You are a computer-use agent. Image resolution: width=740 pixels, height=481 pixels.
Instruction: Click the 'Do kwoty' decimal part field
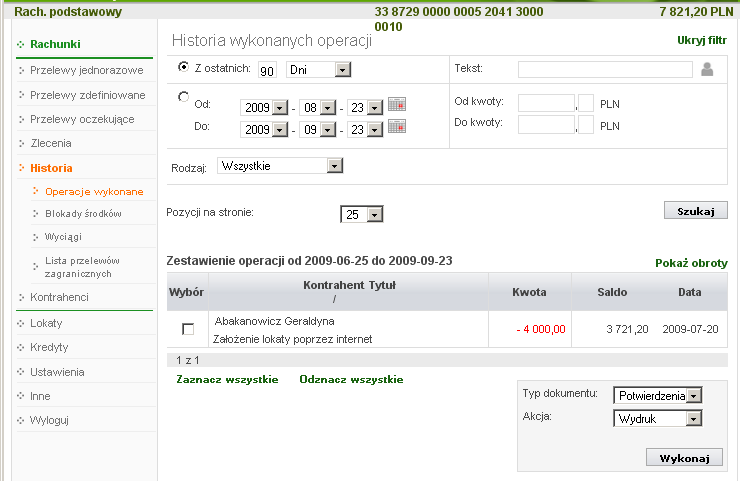click(x=586, y=125)
